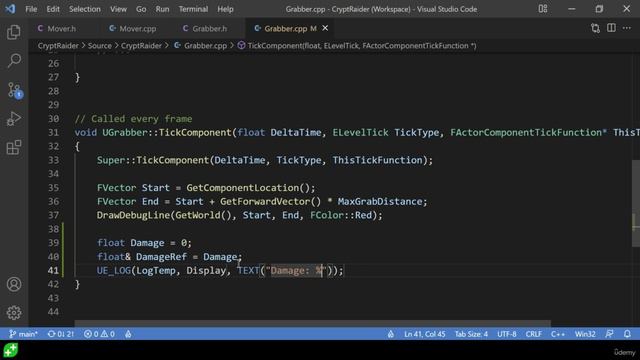
Task: Open the notifications bell
Action: [x=627, y=334]
